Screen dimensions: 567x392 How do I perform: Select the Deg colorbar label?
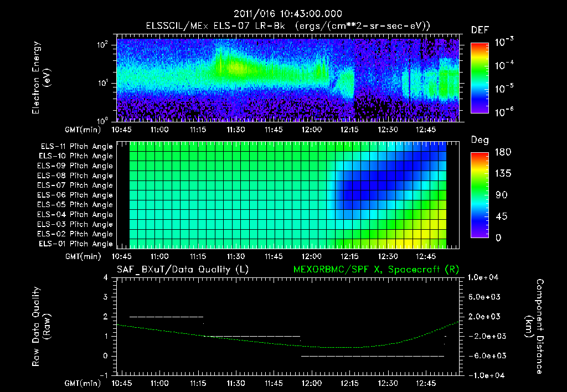click(x=480, y=140)
